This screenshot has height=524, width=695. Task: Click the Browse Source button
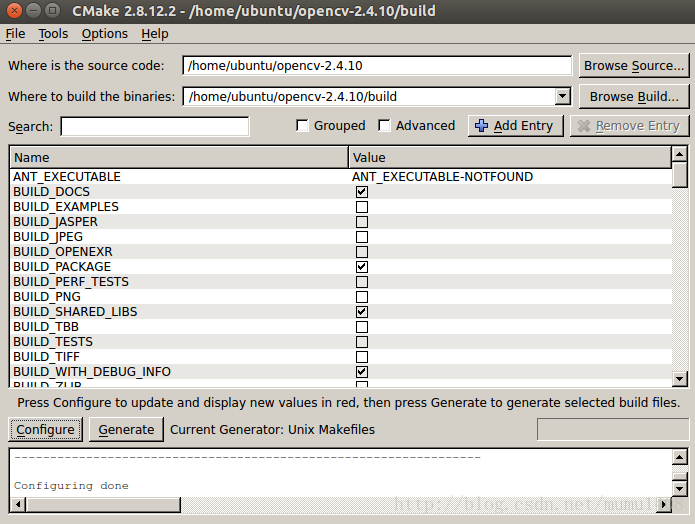tap(634, 66)
